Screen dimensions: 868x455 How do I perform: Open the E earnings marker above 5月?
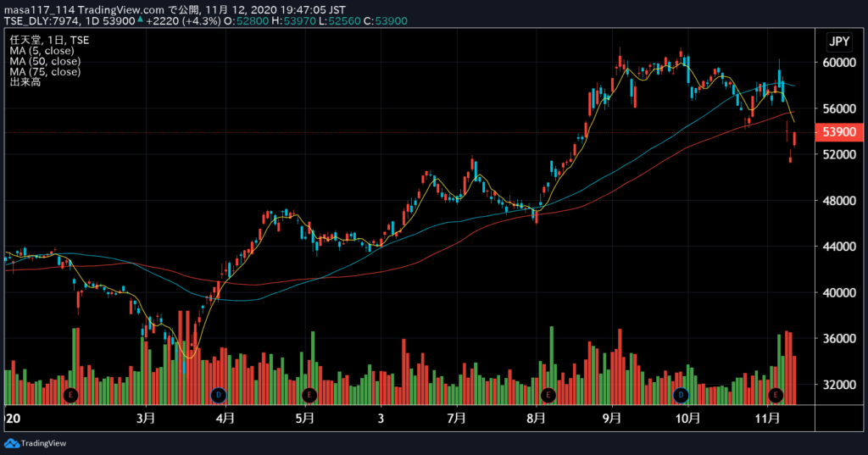(x=309, y=395)
